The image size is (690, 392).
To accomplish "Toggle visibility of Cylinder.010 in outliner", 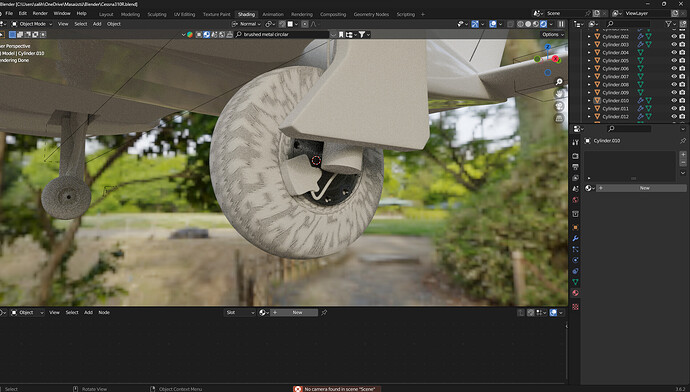I will [x=674, y=100].
